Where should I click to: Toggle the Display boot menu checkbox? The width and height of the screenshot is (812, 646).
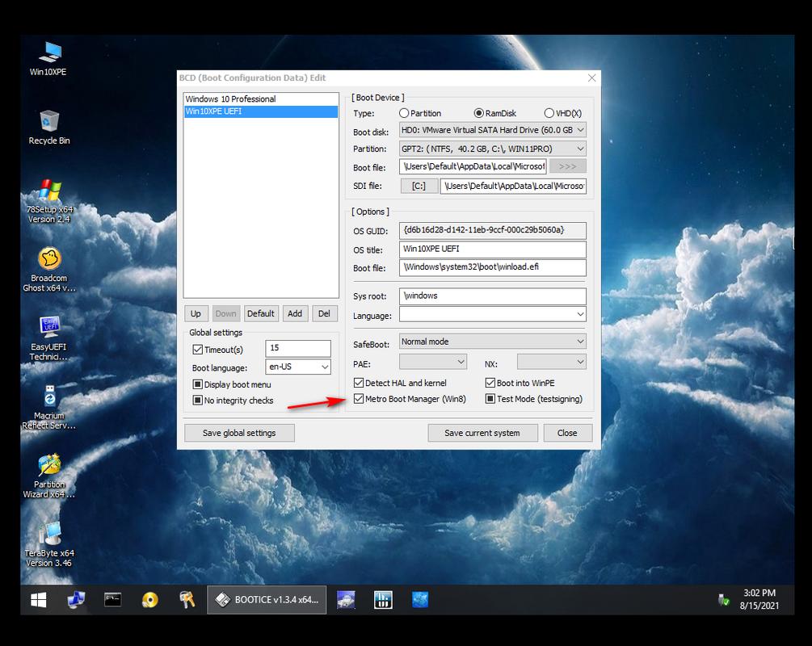tap(197, 384)
